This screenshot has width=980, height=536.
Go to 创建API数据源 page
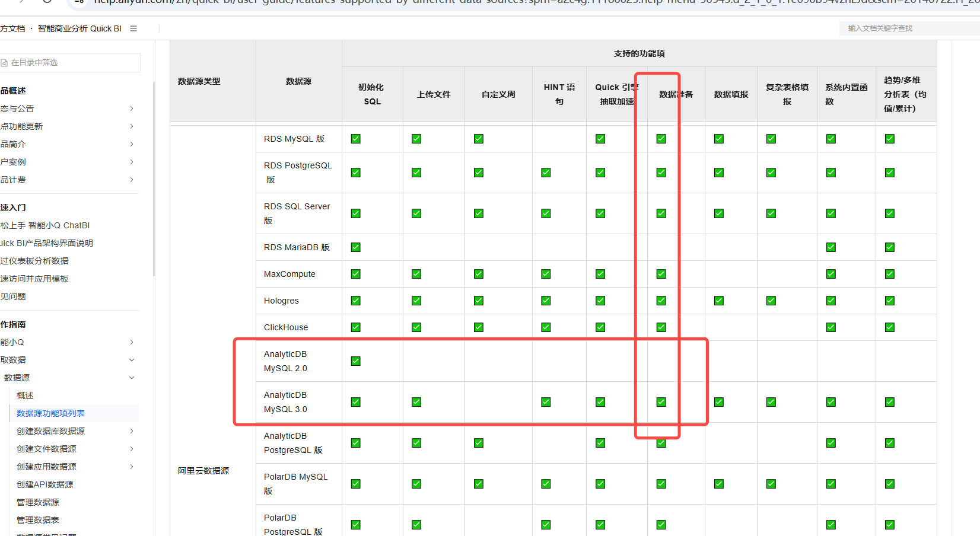[x=45, y=484]
